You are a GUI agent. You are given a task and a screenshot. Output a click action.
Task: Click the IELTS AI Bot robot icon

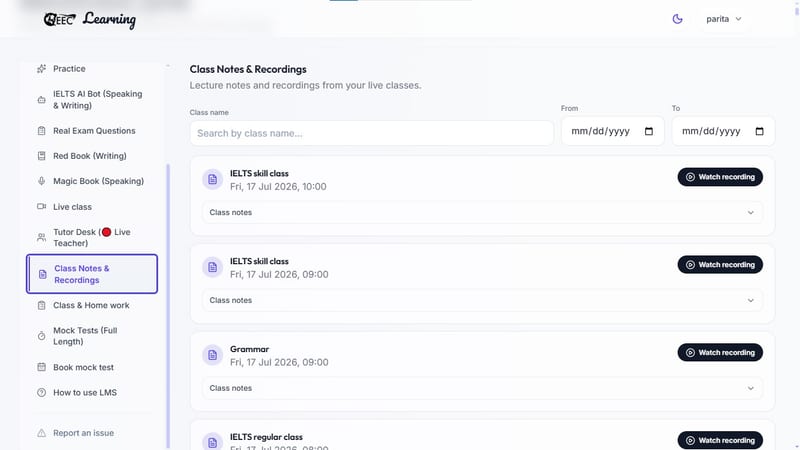pyautogui.click(x=41, y=99)
